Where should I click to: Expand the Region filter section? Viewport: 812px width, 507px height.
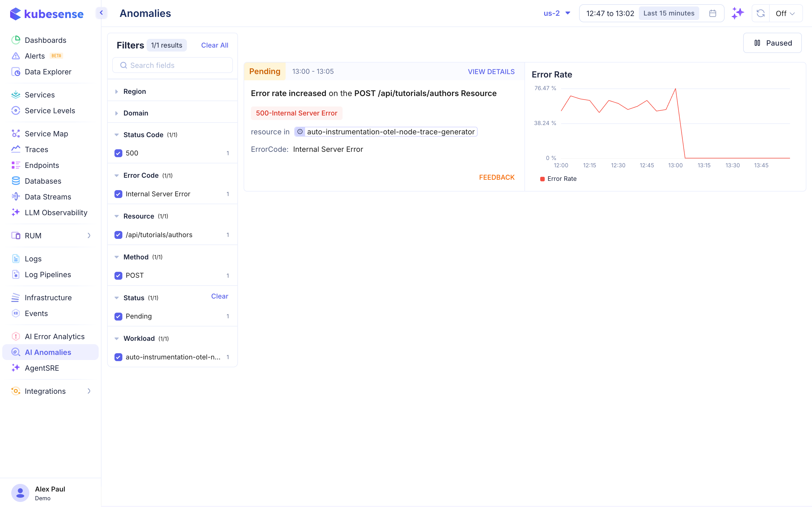[x=134, y=92]
